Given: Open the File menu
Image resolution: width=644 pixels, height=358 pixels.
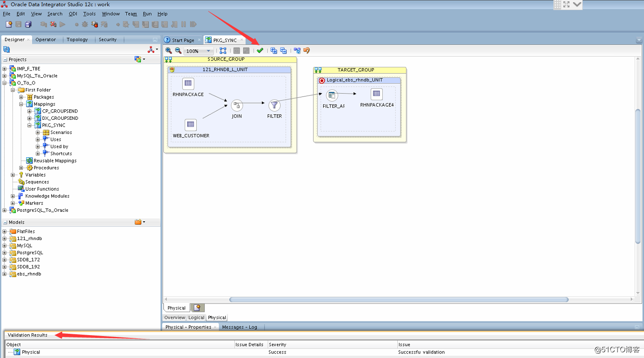Looking at the screenshot, I should coord(6,14).
